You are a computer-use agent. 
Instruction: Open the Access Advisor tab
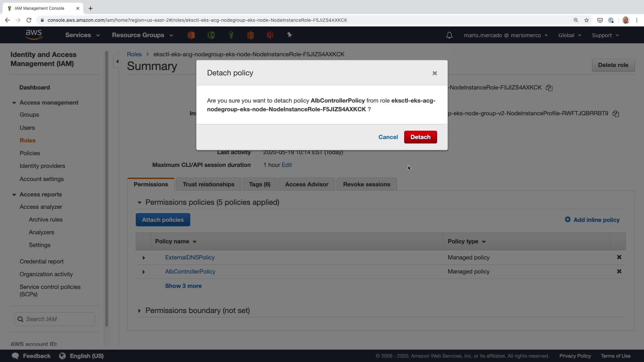(x=306, y=184)
